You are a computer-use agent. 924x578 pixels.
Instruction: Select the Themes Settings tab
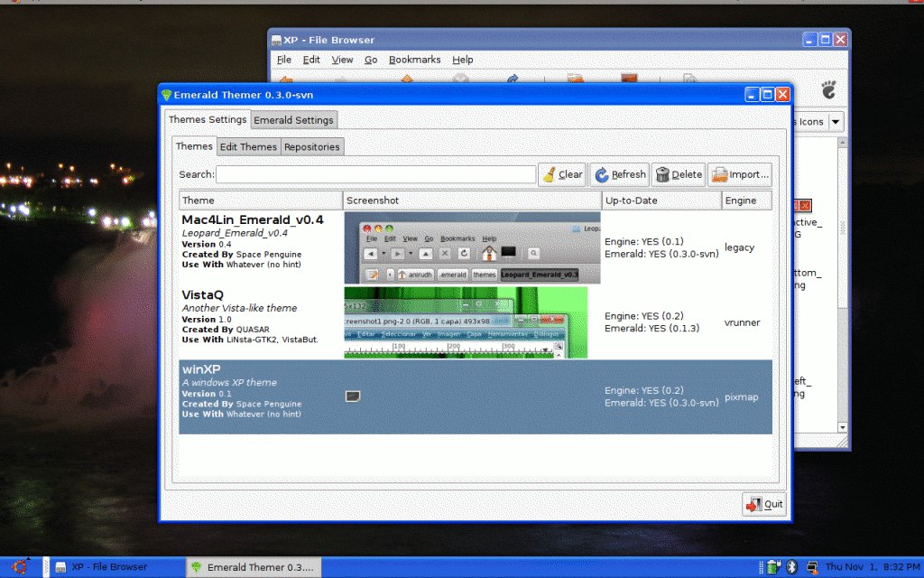208,119
